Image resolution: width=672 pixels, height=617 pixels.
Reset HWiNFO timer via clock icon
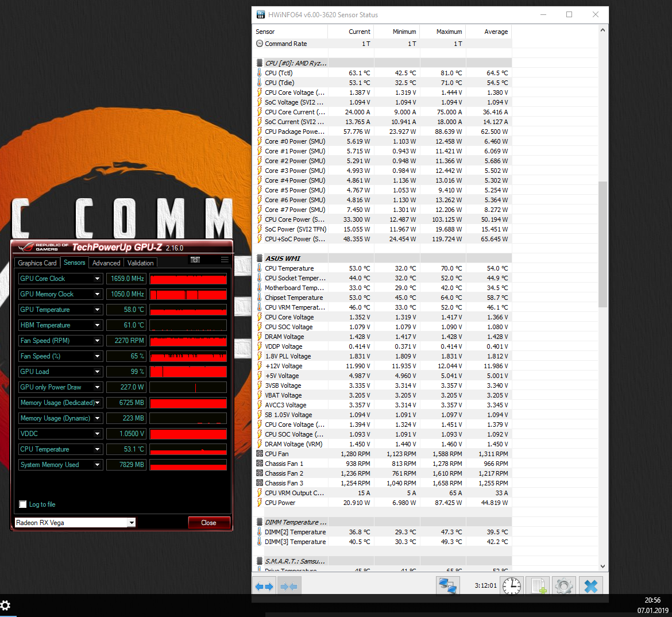(511, 586)
